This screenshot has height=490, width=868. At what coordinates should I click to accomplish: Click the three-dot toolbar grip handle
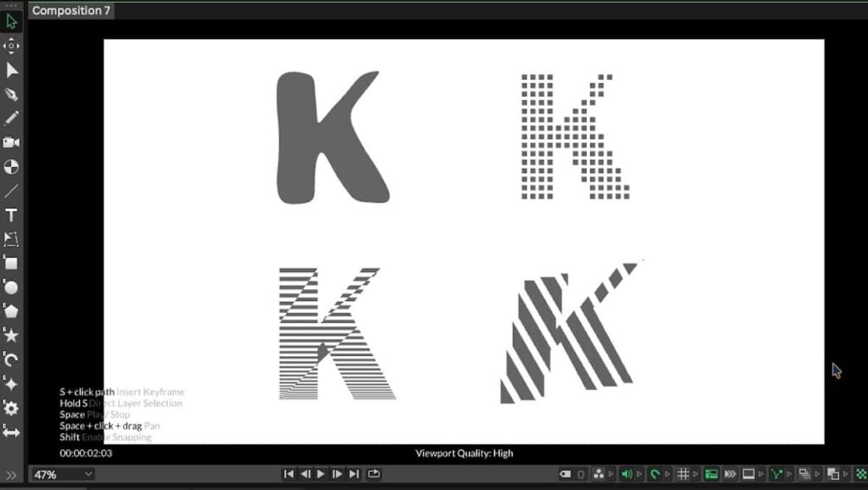click(11, 6)
